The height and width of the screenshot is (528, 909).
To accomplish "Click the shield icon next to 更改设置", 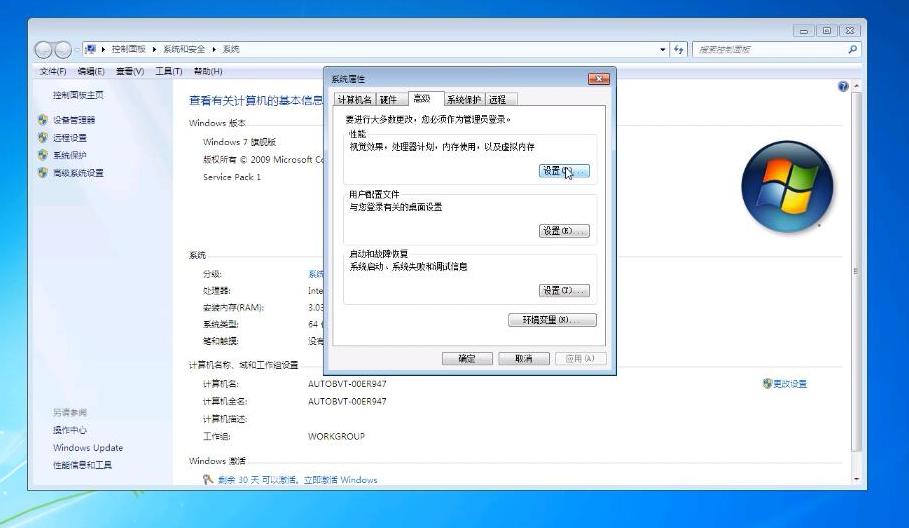I will click(x=767, y=384).
